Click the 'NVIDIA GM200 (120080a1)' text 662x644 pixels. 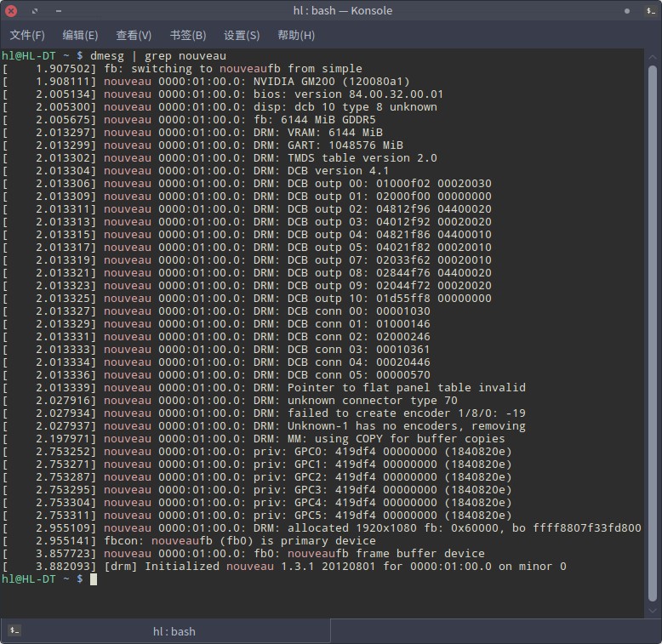pyautogui.click(x=331, y=82)
